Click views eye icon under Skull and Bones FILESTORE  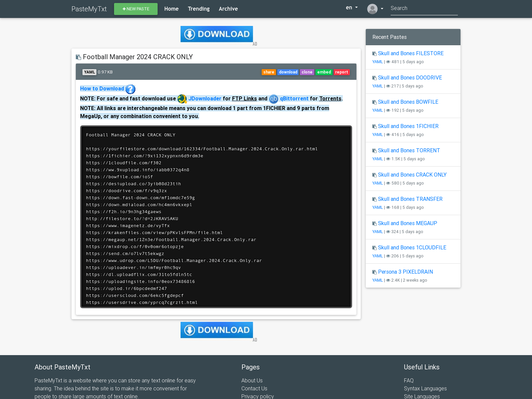point(388,62)
